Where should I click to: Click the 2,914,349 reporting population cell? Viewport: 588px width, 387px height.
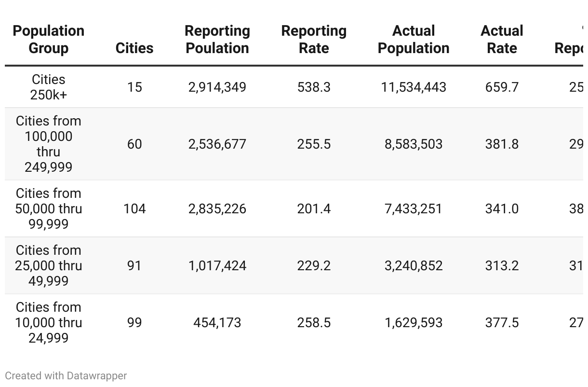tap(217, 87)
